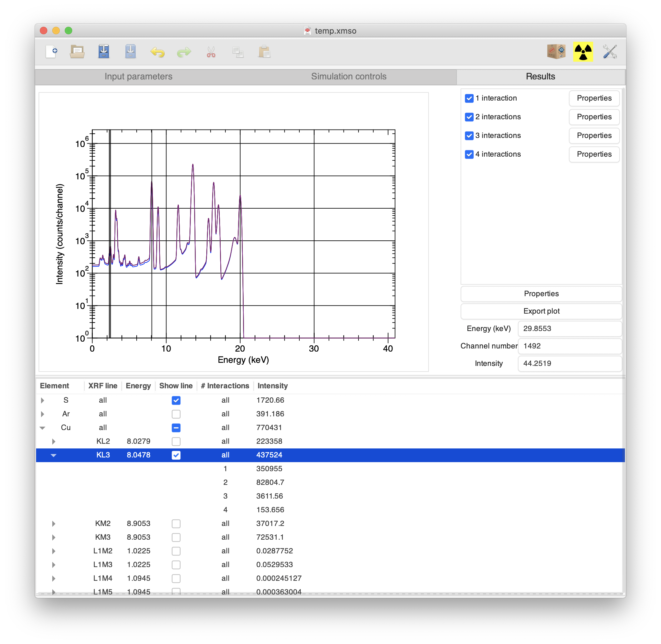Check Show line for KM3 row

[x=176, y=537]
